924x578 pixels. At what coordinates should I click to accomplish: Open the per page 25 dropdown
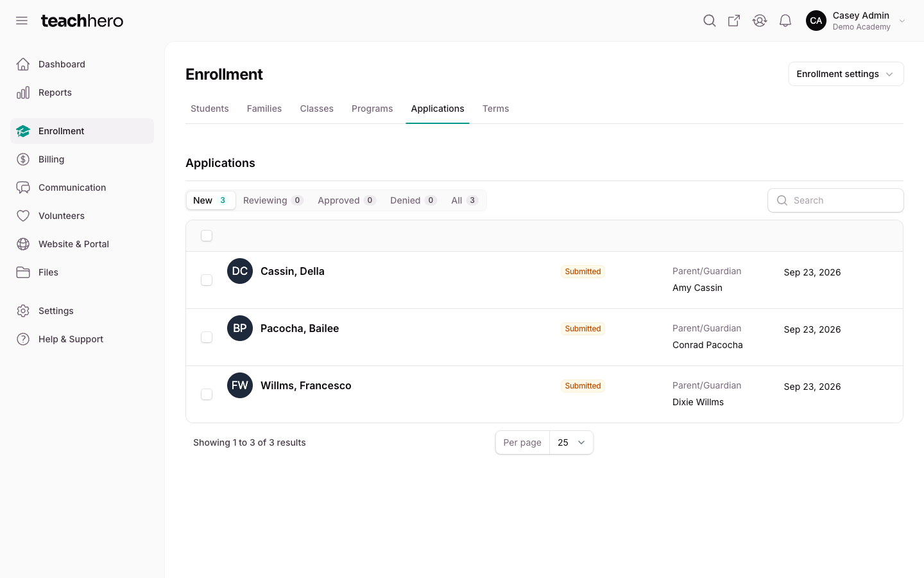571,442
